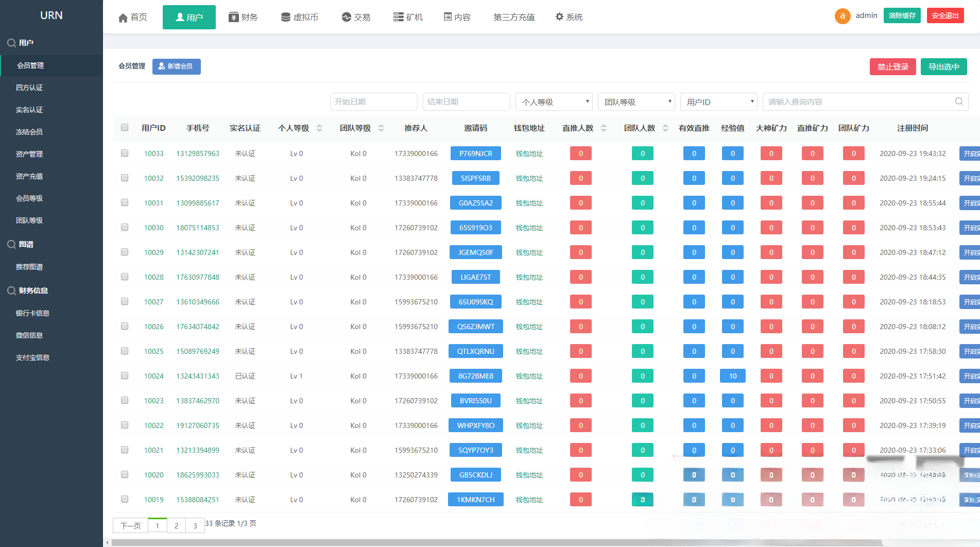This screenshot has width=980, height=547.
Task: Switch to the 用户 tab in navigation
Action: (189, 16)
